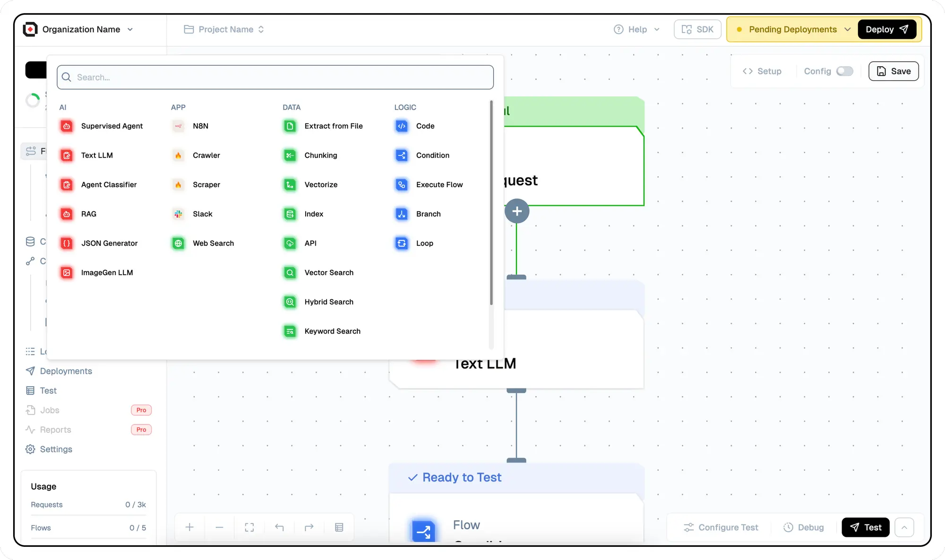Open Deployments in the sidebar
This screenshot has height=560, width=945.
pos(66,371)
